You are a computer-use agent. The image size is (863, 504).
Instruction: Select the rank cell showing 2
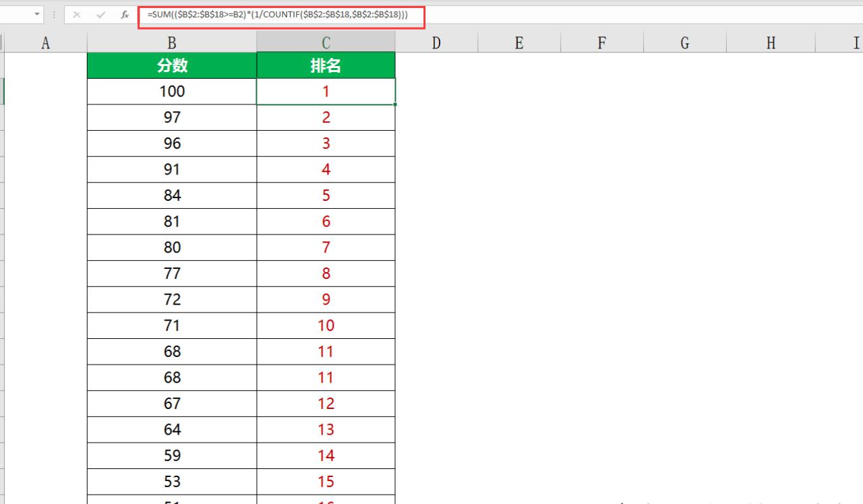tap(326, 117)
